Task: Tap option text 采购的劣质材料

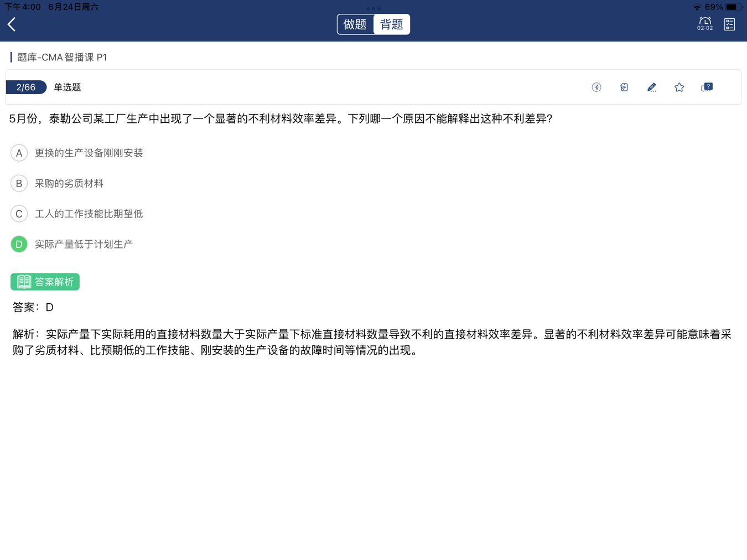Action: click(69, 184)
